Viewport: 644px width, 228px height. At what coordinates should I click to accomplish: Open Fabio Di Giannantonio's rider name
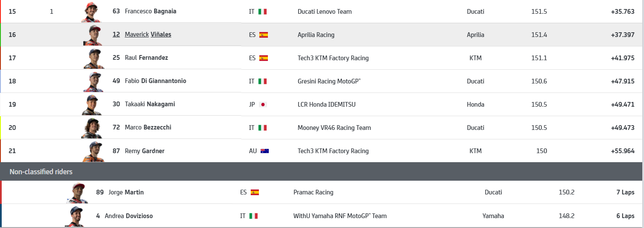pyautogui.click(x=155, y=81)
